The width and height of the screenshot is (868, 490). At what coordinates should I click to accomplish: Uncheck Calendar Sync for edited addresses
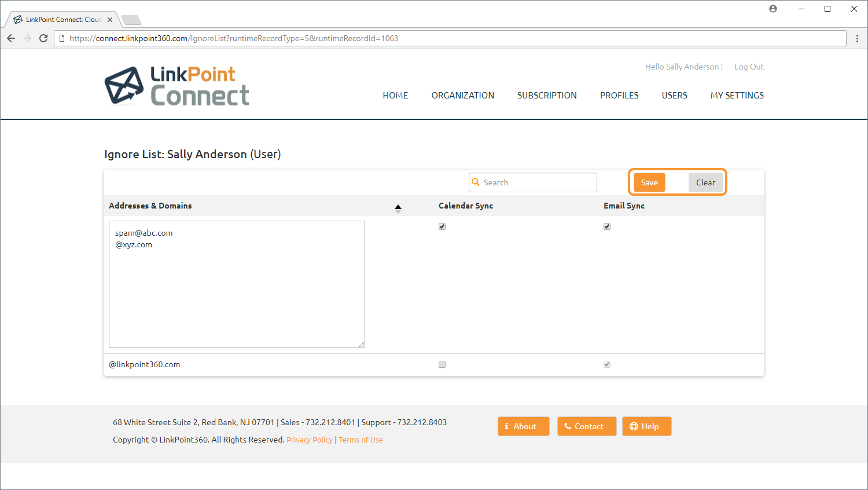(x=442, y=226)
